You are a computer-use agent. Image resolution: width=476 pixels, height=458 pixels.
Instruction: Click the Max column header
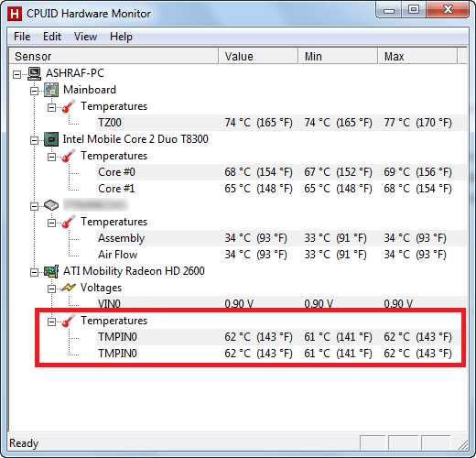point(417,56)
